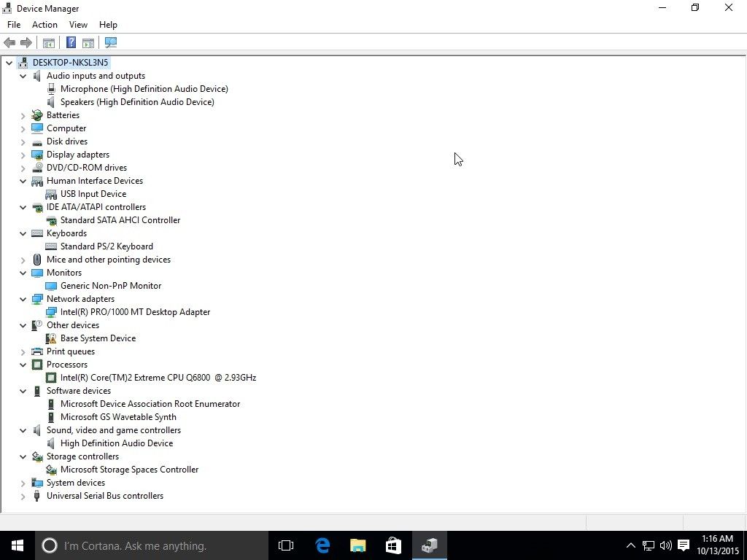Click the Show/Hide Console Tree toolbar icon
The height and width of the screenshot is (560, 747).
[49, 43]
